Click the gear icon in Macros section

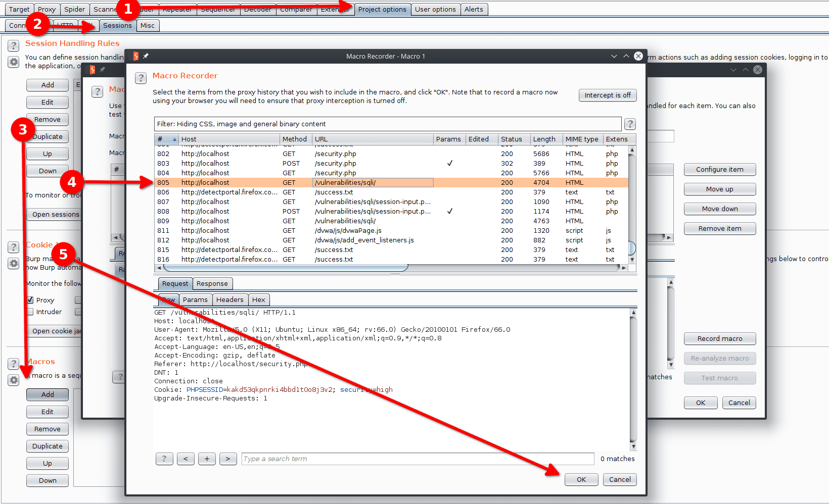pyautogui.click(x=14, y=380)
